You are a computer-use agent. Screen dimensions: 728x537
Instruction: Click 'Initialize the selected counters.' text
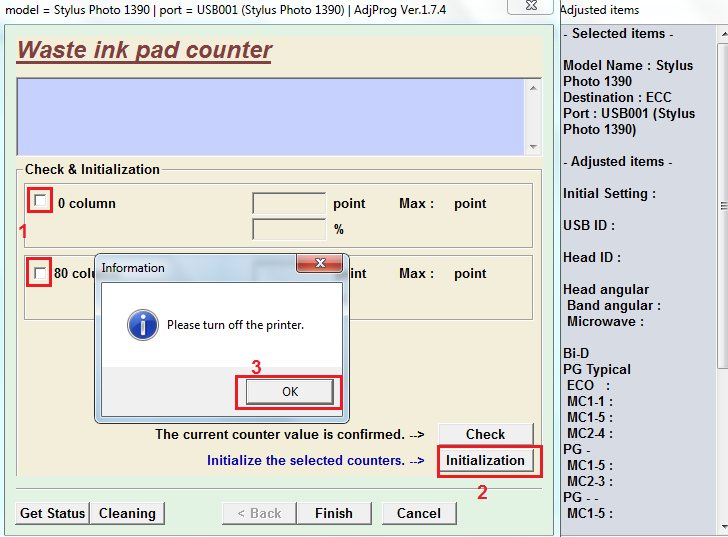(306, 460)
